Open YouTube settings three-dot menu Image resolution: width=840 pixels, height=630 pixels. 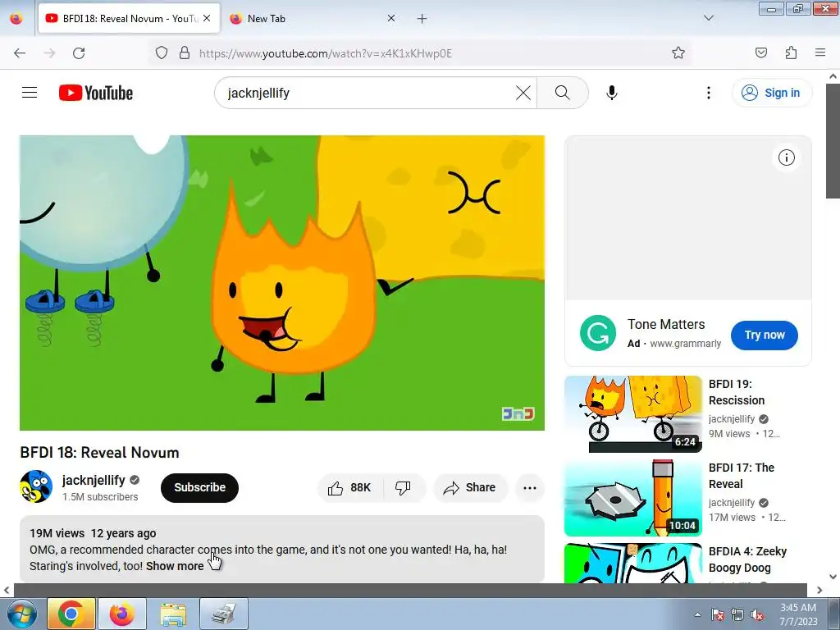coord(709,93)
